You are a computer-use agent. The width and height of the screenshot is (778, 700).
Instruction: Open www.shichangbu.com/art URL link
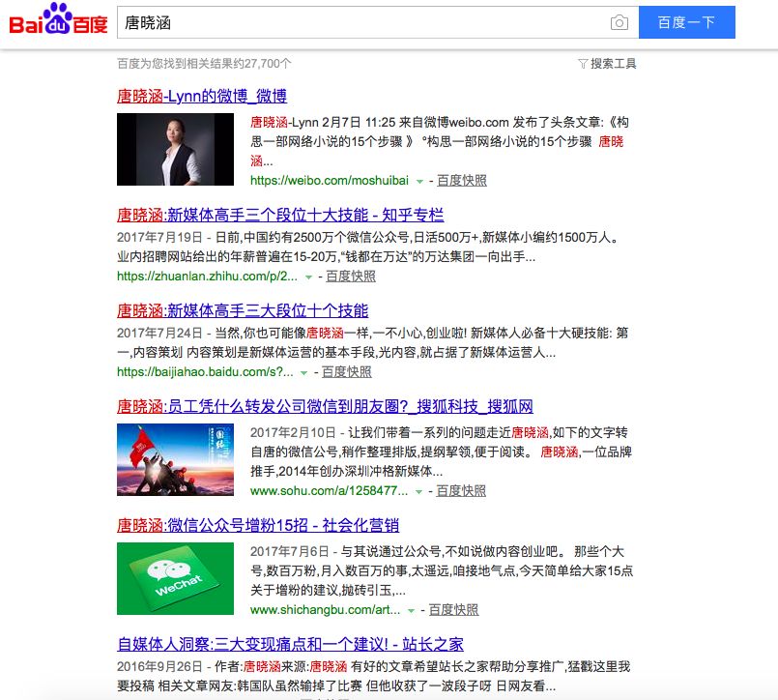tap(325, 610)
